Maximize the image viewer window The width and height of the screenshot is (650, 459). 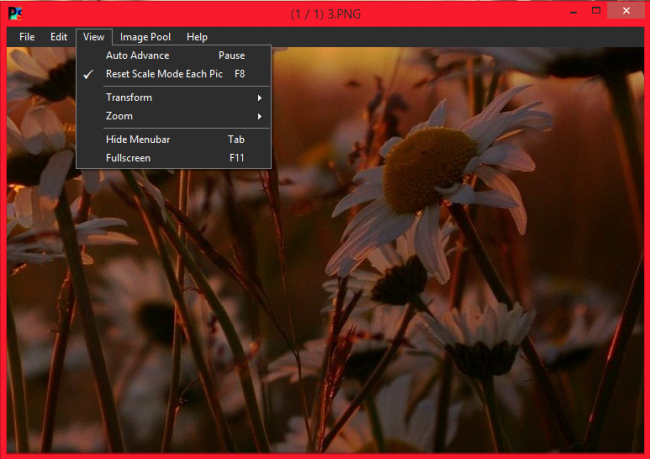[x=596, y=11]
